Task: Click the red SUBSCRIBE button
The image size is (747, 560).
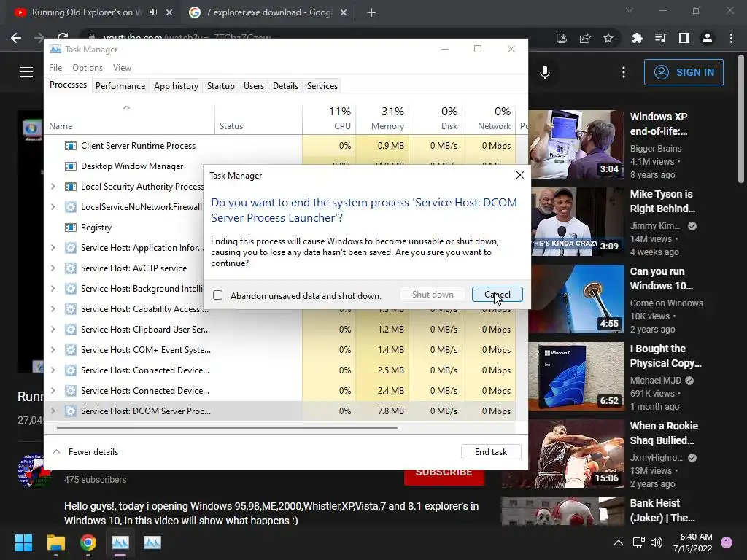Action: click(444, 477)
